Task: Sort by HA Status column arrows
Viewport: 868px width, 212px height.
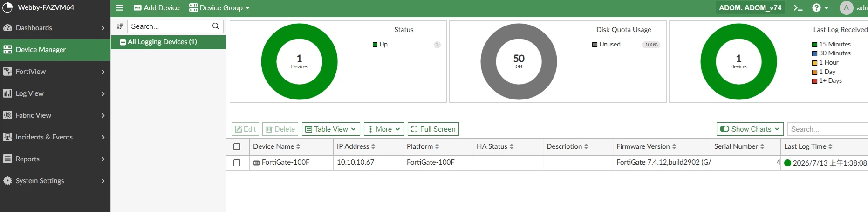Action: (512, 146)
